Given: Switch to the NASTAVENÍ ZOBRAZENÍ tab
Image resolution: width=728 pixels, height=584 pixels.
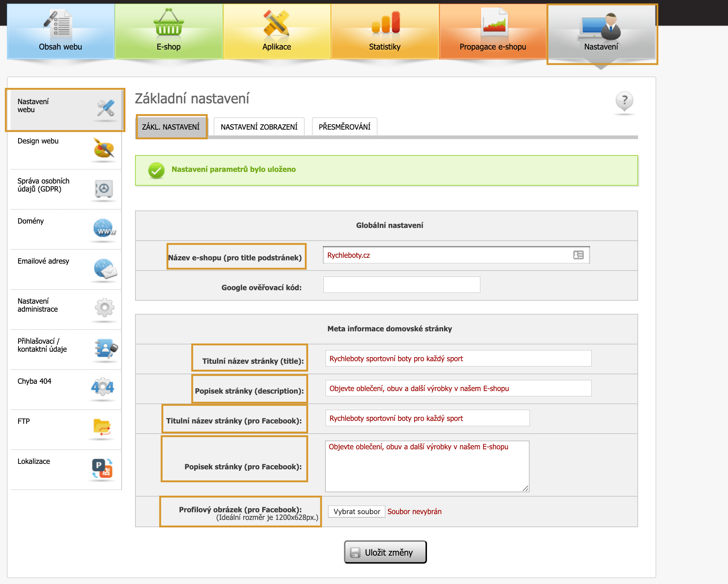Looking at the screenshot, I should [259, 127].
